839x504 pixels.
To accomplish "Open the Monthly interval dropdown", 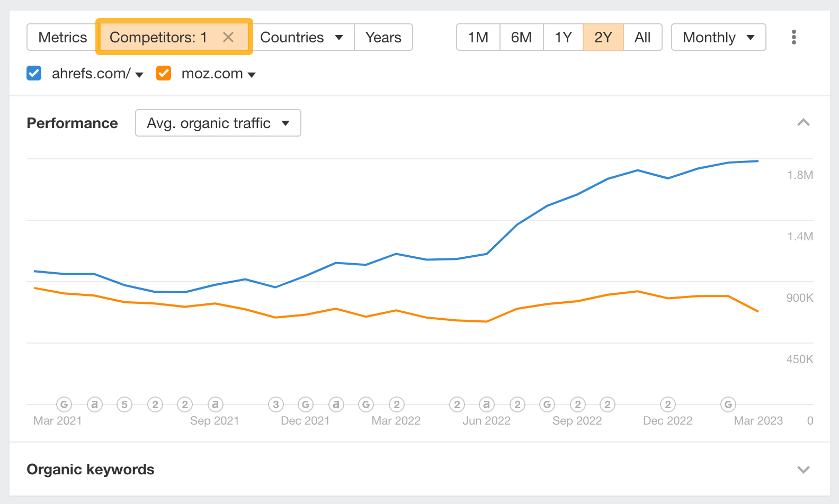I will click(719, 37).
